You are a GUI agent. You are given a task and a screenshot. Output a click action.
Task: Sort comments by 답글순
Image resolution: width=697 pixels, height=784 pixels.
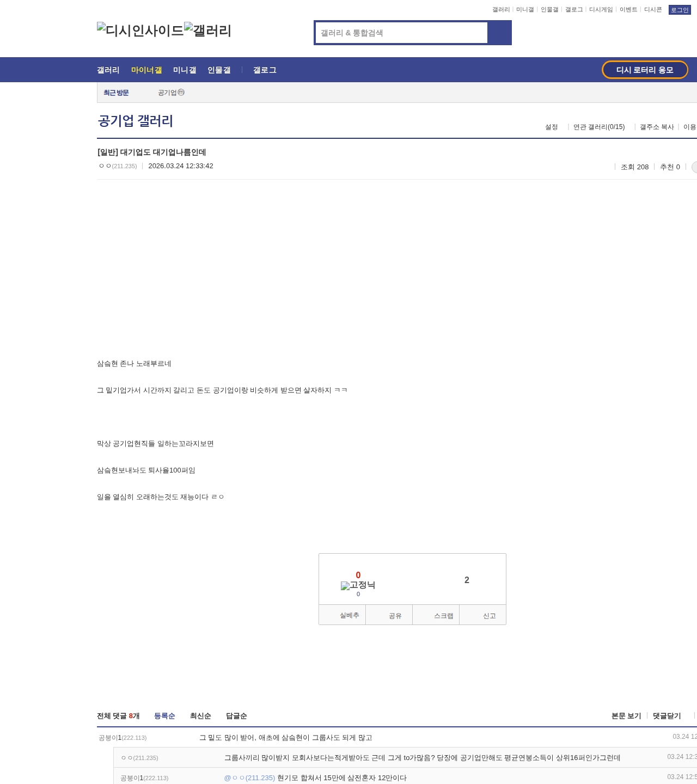(236, 716)
